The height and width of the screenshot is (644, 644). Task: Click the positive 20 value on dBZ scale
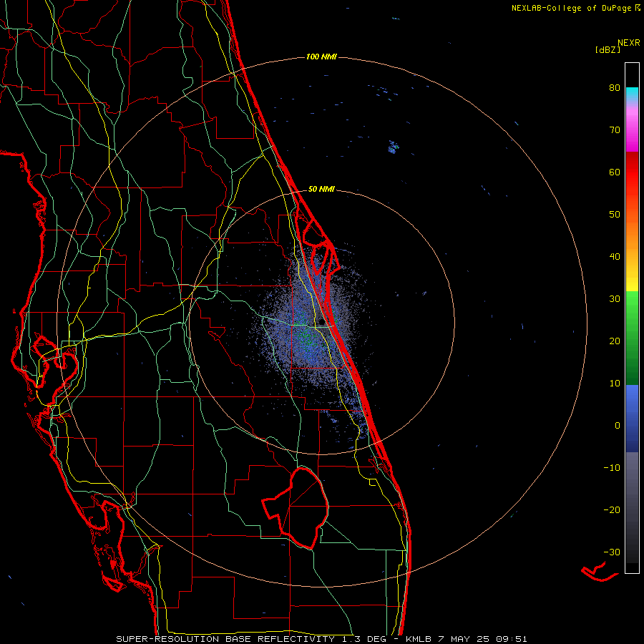point(615,341)
